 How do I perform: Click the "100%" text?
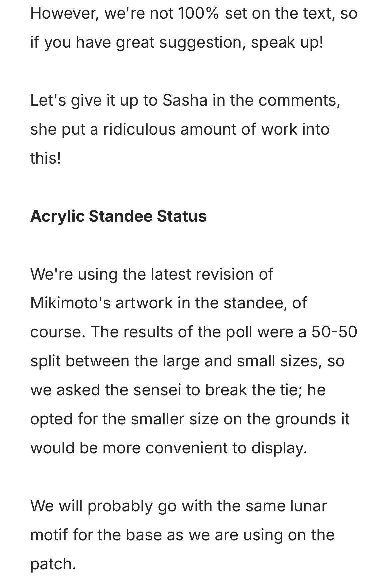click(198, 13)
